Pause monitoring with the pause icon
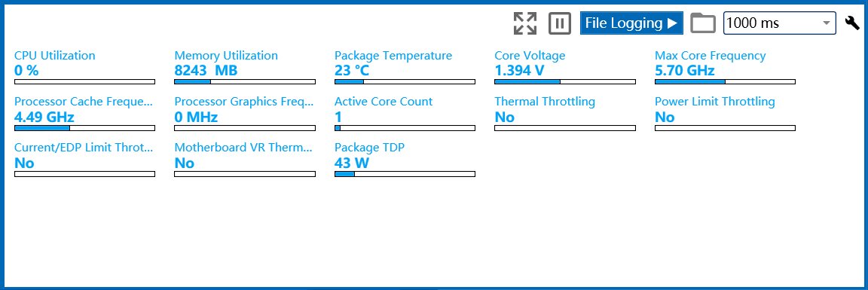Viewport: 868px width, 290px height. point(560,23)
